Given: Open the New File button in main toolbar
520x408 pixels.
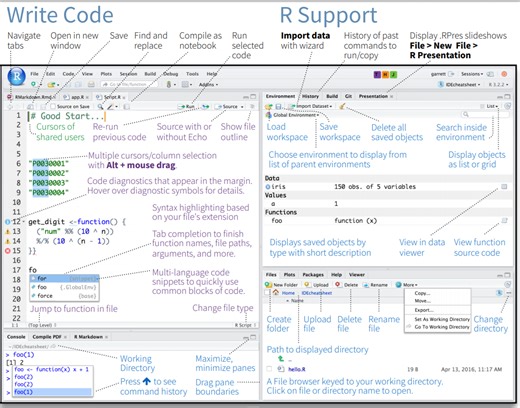Looking at the screenshot, I should point(33,84).
